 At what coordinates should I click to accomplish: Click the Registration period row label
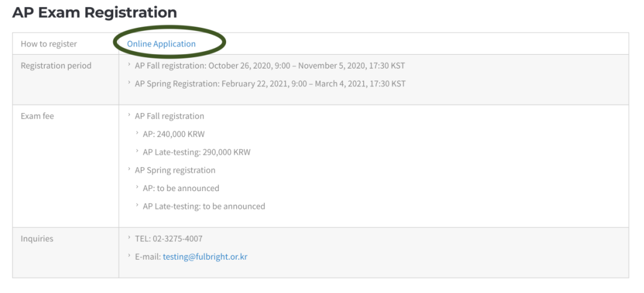[56, 66]
